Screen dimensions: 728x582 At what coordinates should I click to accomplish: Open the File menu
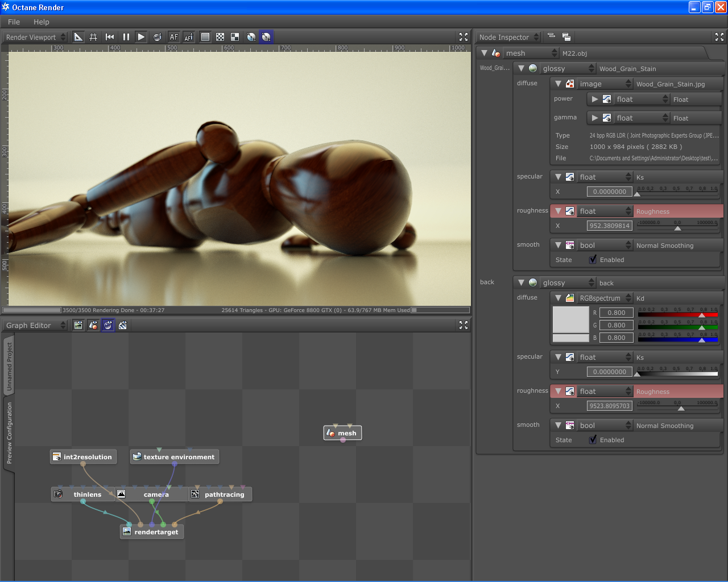(14, 22)
